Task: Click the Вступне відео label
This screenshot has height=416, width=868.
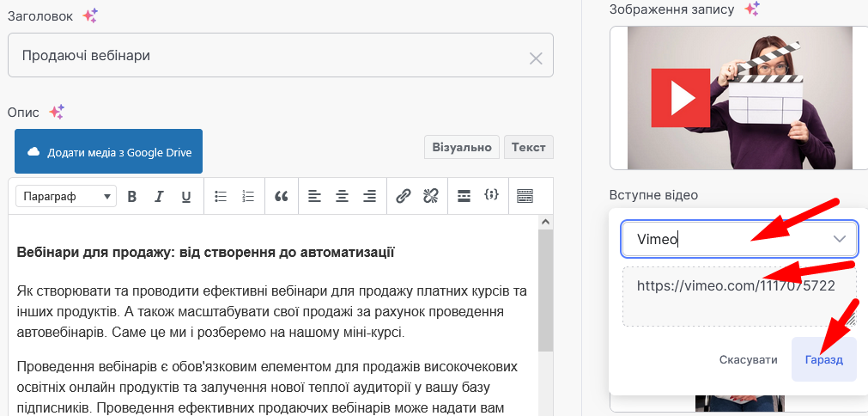Action: coord(653,195)
